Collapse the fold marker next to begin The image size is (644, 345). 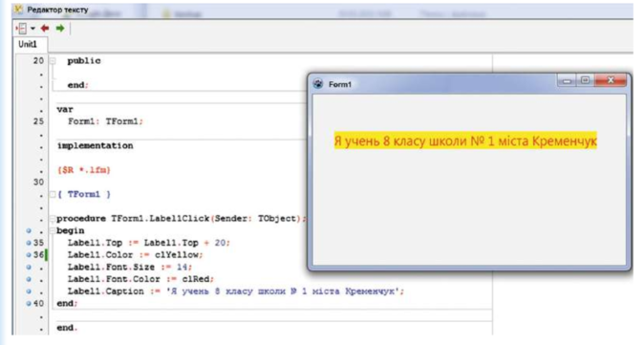pyautogui.click(x=53, y=230)
